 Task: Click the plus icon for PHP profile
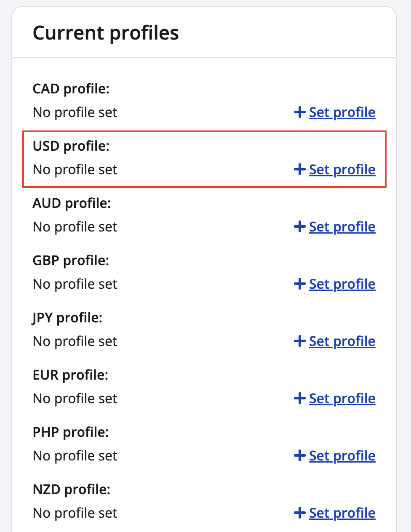coord(299,456)
